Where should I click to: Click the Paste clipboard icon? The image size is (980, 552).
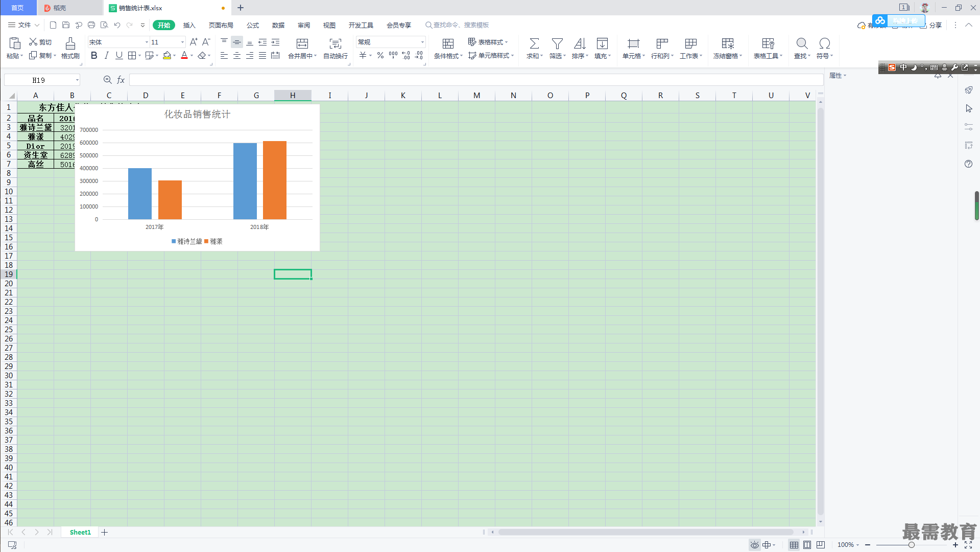tap(15, 43)
